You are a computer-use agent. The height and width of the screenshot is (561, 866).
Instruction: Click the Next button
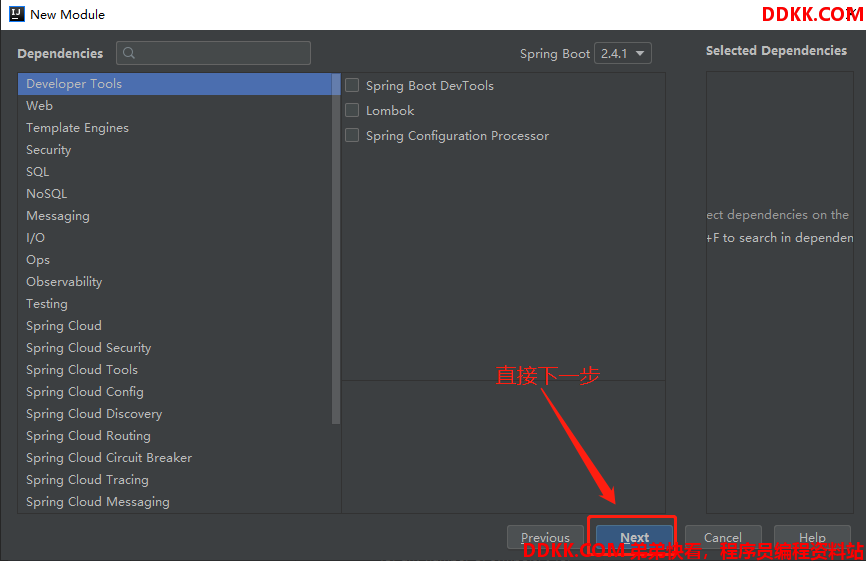tap(634, 537)
